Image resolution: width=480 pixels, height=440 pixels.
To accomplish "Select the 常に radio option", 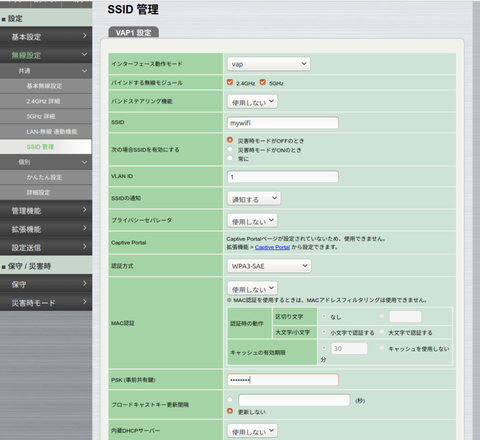I will [230, 158].
